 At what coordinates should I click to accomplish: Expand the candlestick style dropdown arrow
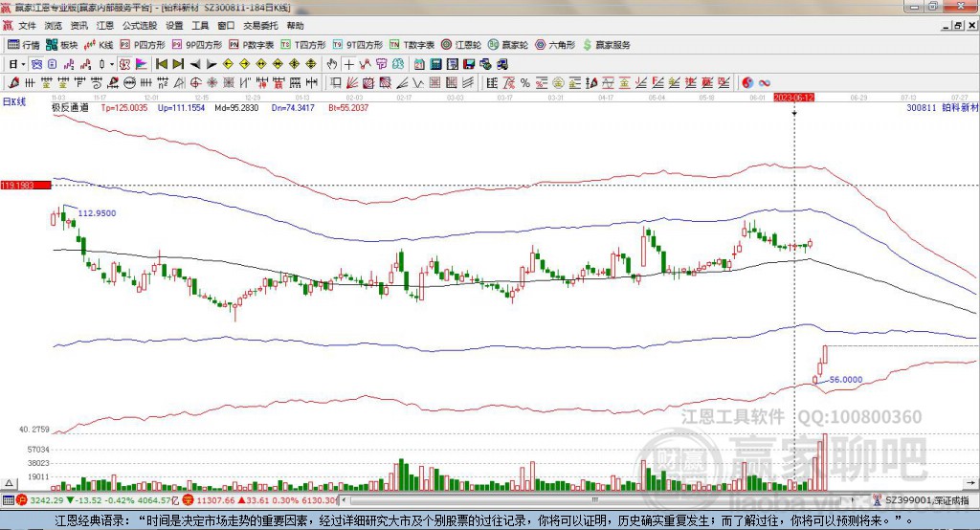[x=112, y=64]
